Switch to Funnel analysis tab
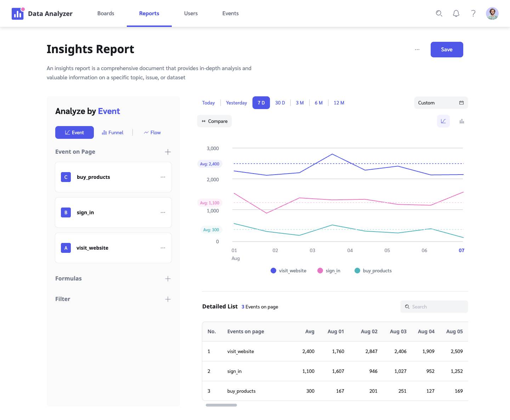The height and width of the screenshot is (420, 510). coord(113,132)
